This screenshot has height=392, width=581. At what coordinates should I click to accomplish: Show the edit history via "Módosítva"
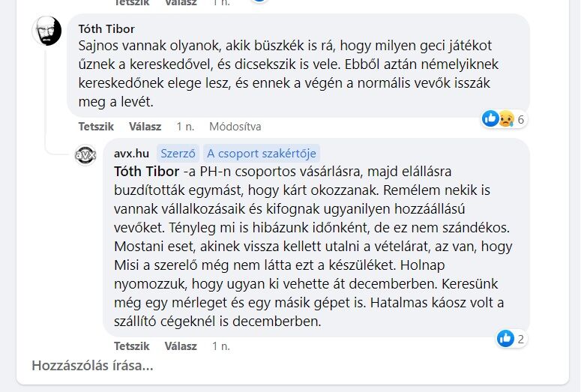click(x=233, y=126)
